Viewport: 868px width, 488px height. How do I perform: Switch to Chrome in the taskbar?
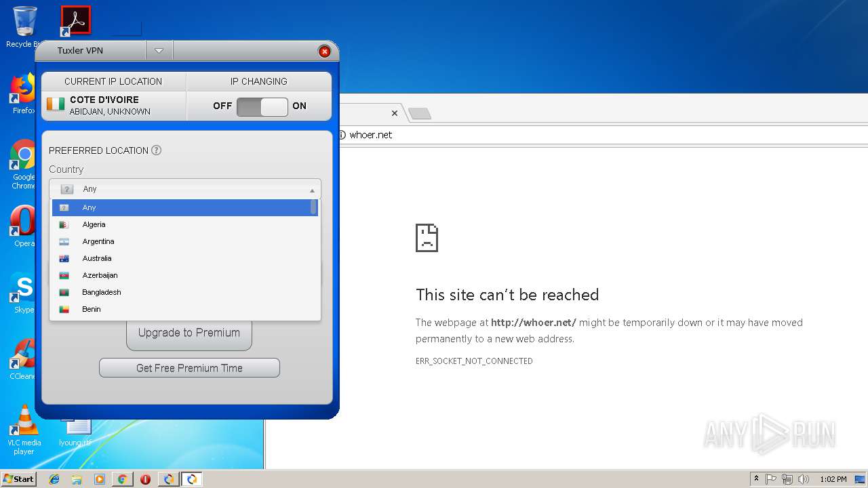coord(123,479)
